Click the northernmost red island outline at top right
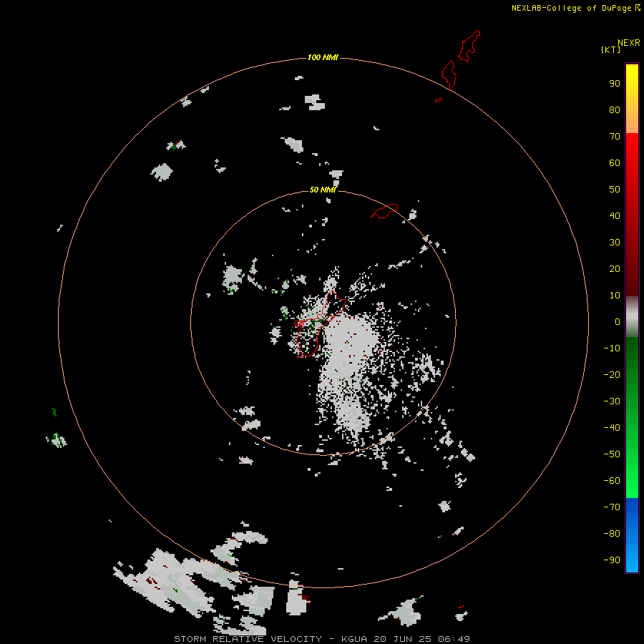This screenshot has height=644, width=644. point(469,46)
